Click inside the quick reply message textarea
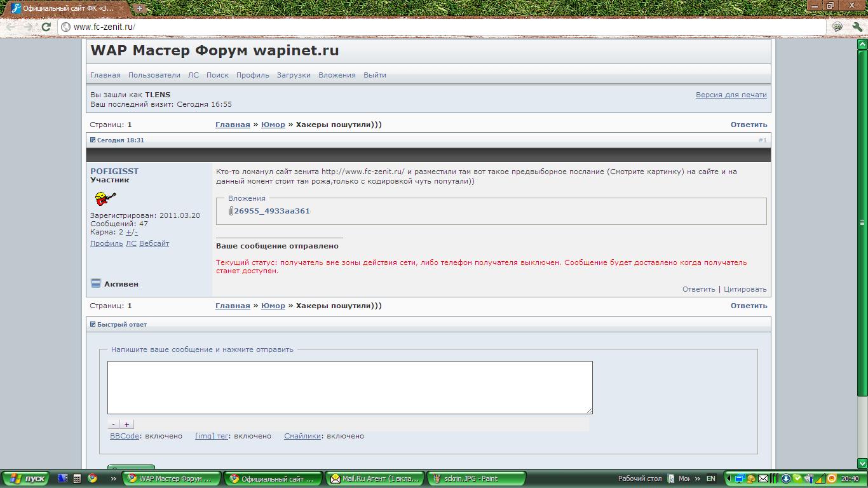This screenshot has width=868, height=488. click(349, 387)
